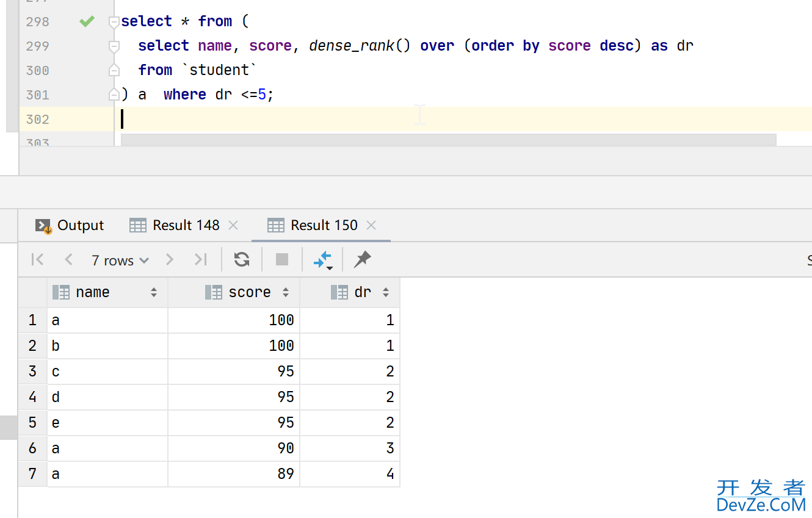Click sort arrows on name column
This screenshot has height=518, width=812.
[x=154, y=293]
